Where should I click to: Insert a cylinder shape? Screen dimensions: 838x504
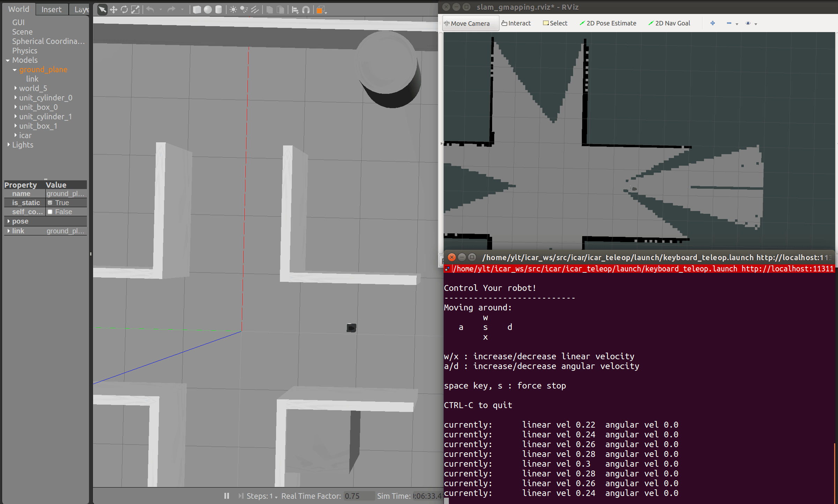pos(218,10)
